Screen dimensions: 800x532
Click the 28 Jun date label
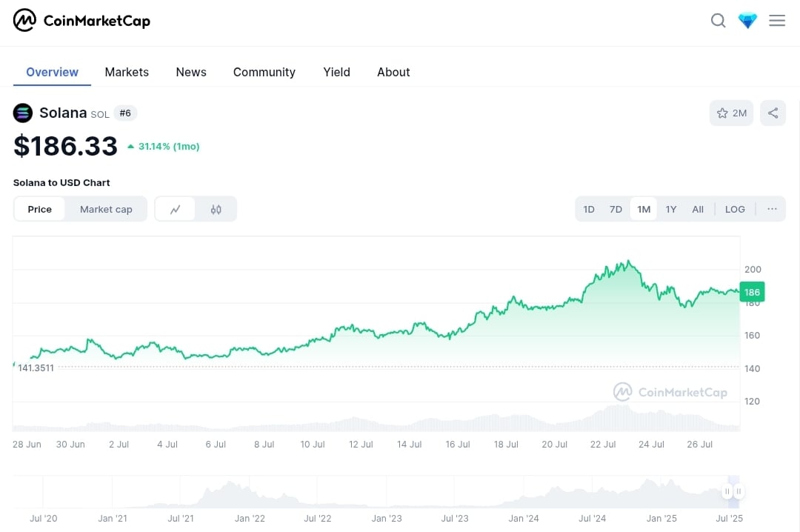click(x=27, y=444)
